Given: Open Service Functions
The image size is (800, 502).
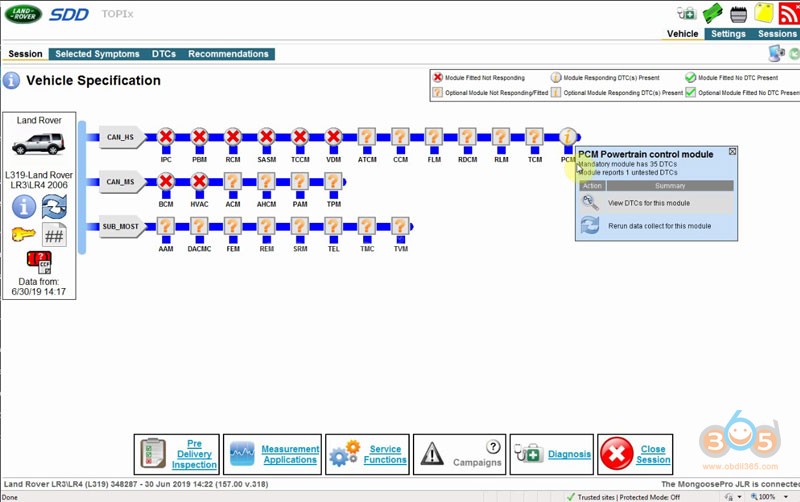Looking at the screenshot, I should tap(367, 455).
